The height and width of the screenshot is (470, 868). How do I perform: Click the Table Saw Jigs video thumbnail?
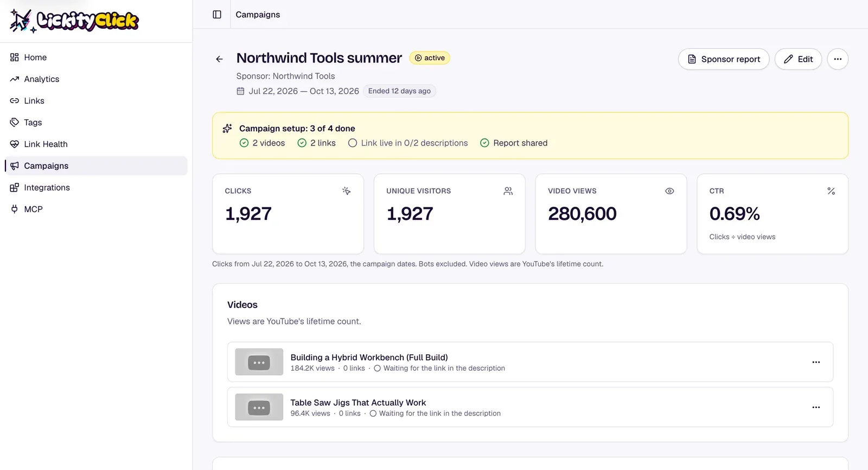tap(259, 407)
